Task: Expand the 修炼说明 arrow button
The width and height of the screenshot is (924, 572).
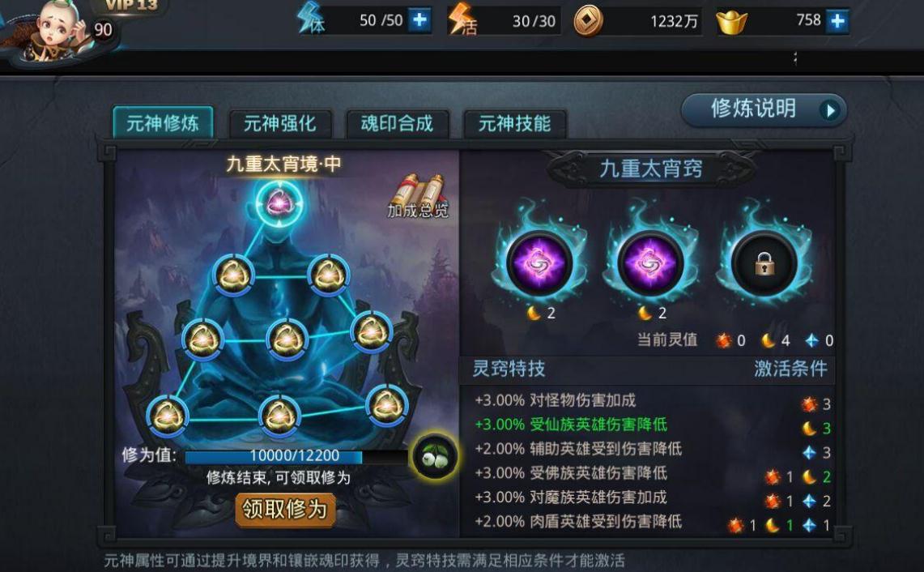Action: 830,109
